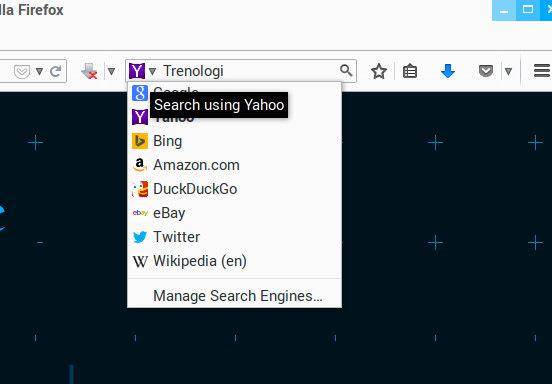Click the save-to-Pocket icon in URL bar

pos(22,72)
